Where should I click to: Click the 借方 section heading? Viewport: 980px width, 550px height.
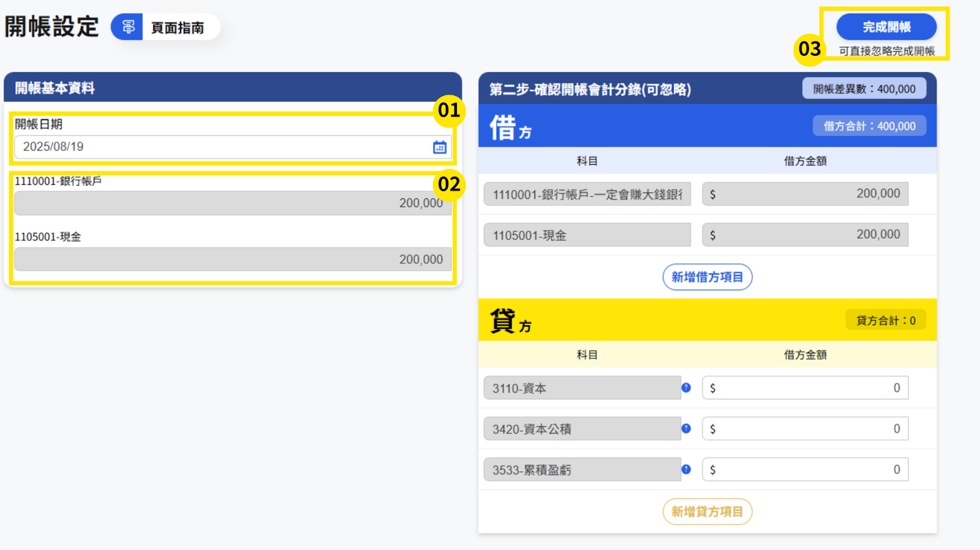point(510,128)
